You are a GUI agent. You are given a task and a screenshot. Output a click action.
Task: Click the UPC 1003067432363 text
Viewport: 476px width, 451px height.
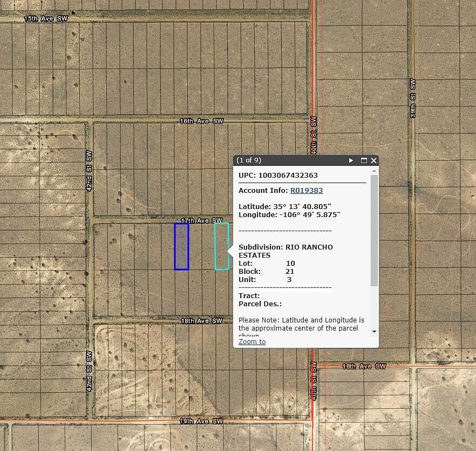tap(278, 175)
